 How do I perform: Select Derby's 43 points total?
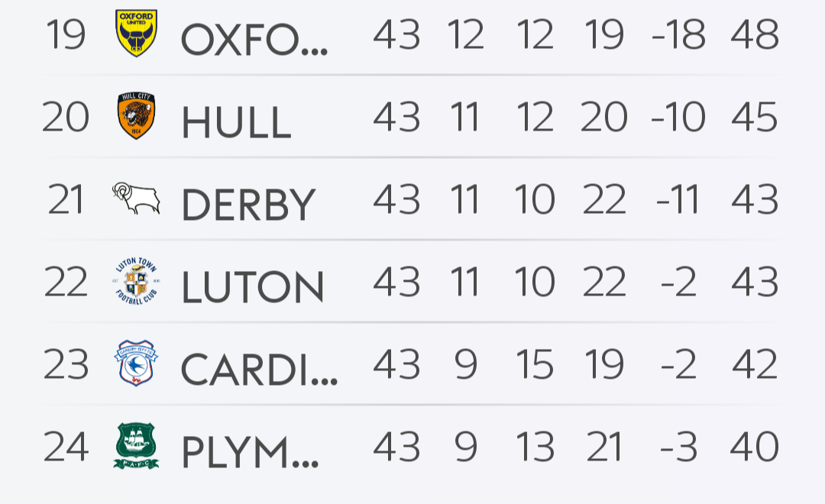755,199
